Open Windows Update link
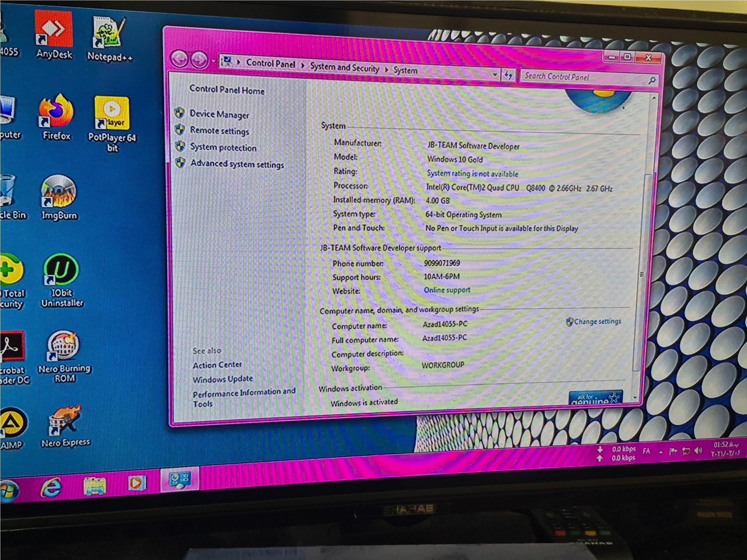 (x=223, y=379)
